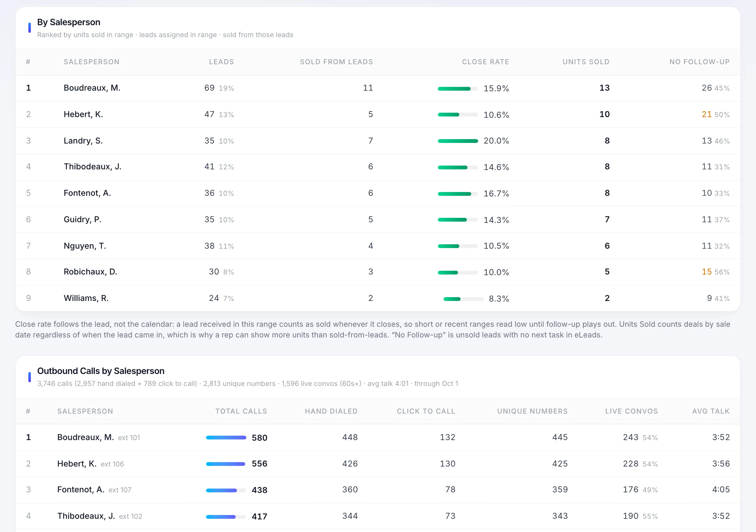Select Thibodeaux, J. ext 102 in calls table

(100, 516)
